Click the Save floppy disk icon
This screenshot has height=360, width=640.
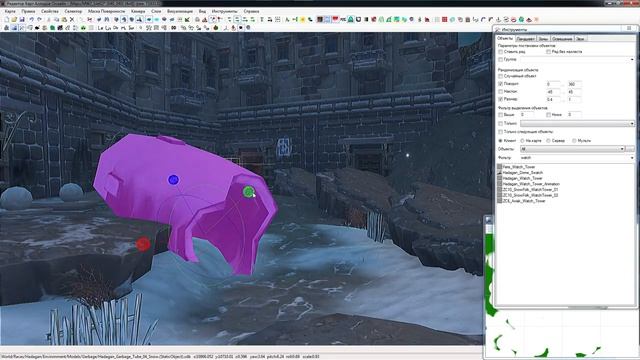pos(22,19)
